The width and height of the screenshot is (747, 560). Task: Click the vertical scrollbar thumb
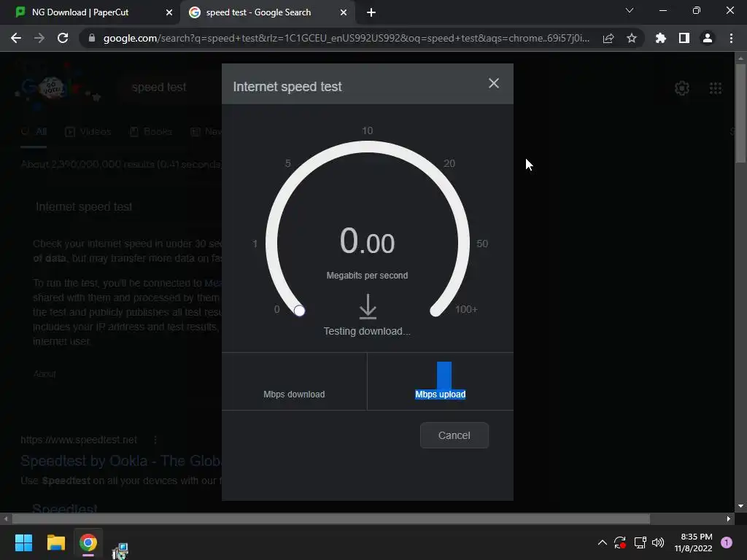[740, 113]
